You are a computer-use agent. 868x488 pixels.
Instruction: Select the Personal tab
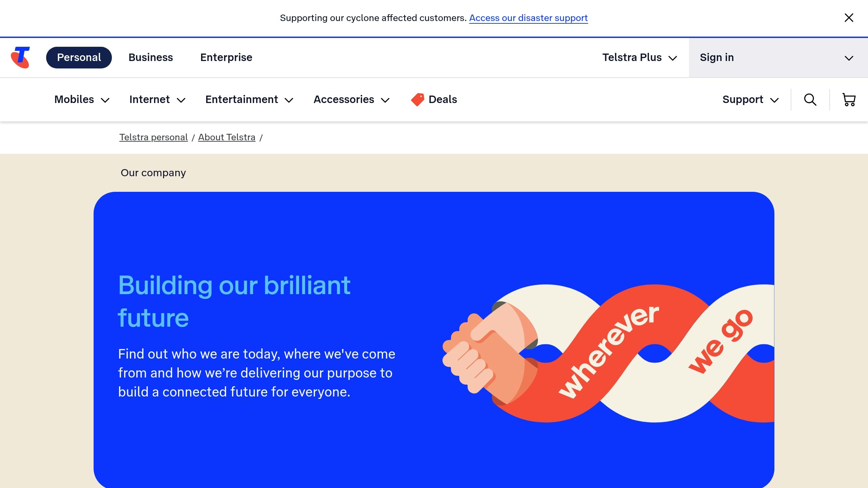tap(79, 58)
